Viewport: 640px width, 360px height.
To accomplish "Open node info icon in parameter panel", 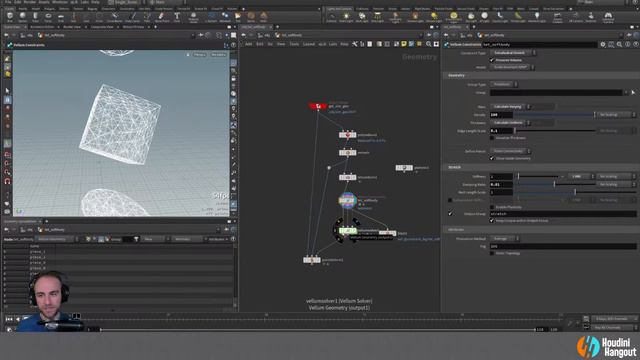I will click(x=628, y=44).
